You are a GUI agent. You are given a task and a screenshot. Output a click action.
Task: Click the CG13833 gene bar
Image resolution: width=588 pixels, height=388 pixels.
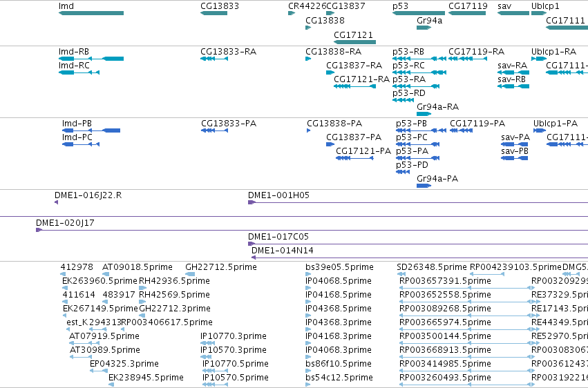[214, 13]
